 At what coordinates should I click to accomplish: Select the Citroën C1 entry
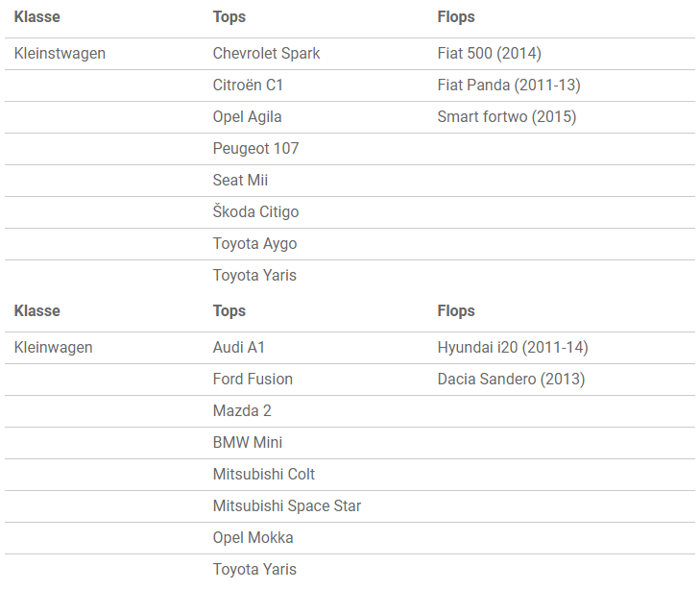[248, 86]
